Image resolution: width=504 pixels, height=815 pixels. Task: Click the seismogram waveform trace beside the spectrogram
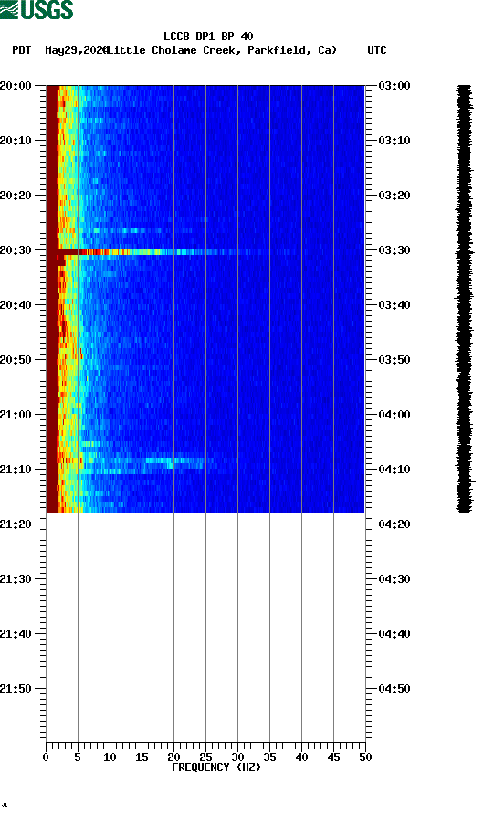[x=465, y=299]
